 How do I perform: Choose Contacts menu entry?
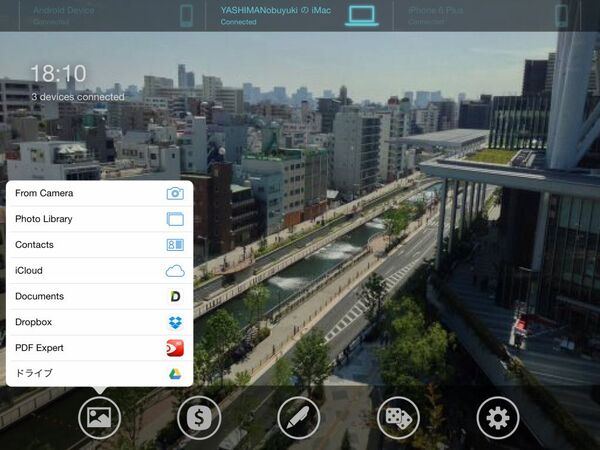point(99,245)
